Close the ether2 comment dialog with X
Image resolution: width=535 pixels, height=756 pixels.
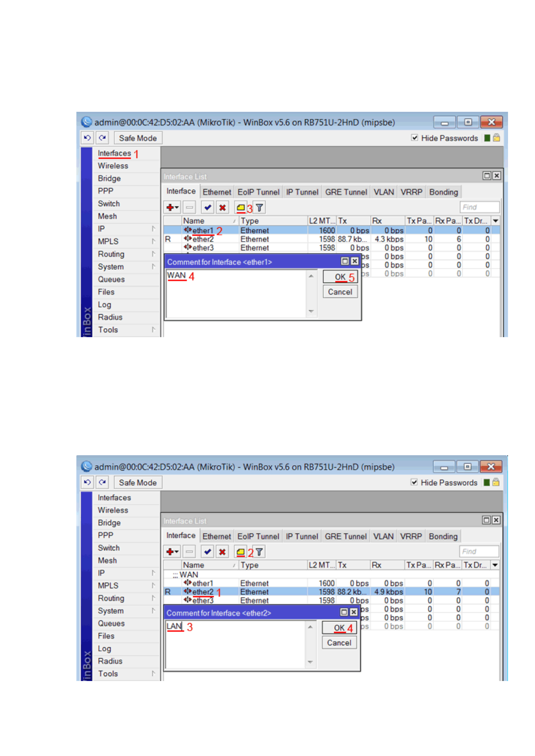point(354,612)
